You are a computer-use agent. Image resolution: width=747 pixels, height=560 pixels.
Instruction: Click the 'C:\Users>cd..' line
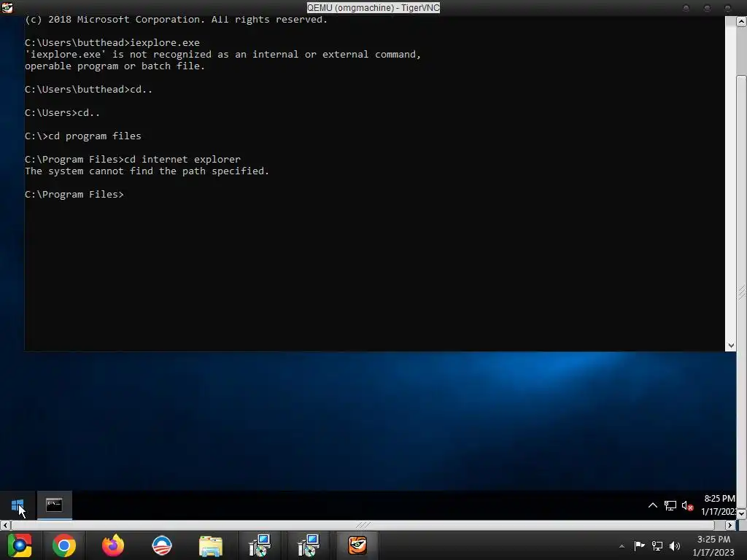tap(63, 112)
